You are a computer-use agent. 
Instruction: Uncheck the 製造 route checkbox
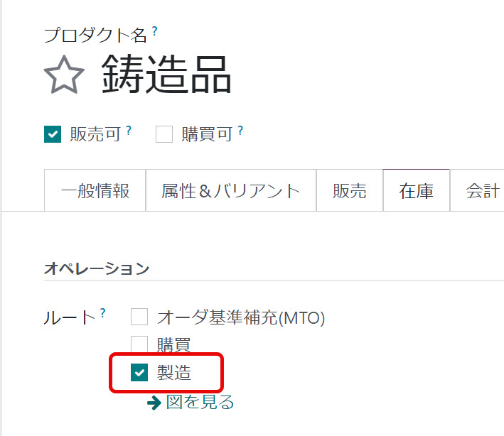click(x=139, y=374)
